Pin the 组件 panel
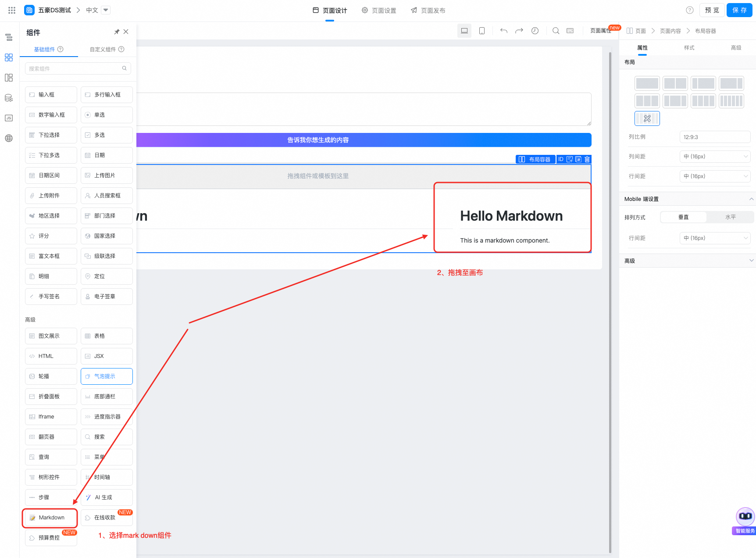This screenshot has height=558, width=756. 117,32
